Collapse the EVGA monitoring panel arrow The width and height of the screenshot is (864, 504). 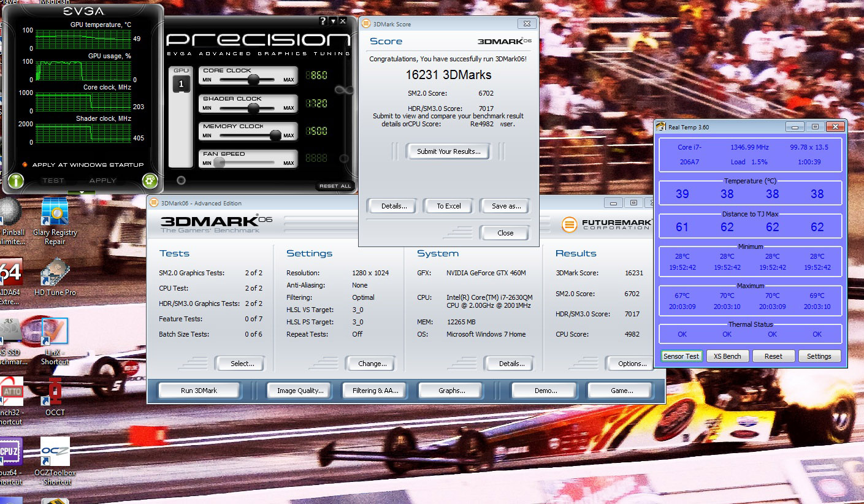pos(82,192)
